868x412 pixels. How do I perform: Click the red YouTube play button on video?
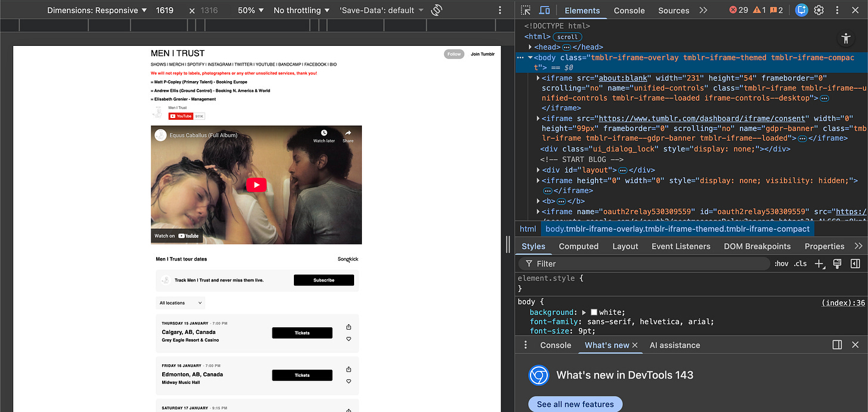point(256,185)
